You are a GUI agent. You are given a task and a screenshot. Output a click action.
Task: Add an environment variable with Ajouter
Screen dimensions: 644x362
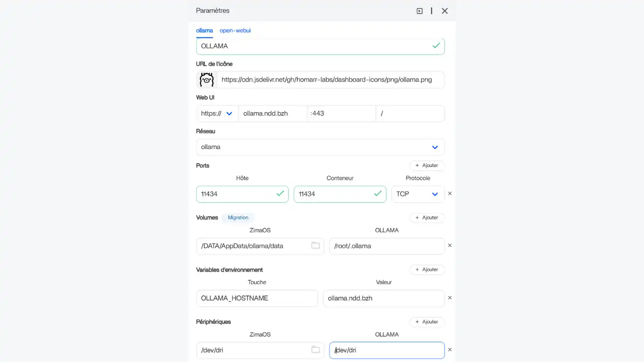[427, 270]
